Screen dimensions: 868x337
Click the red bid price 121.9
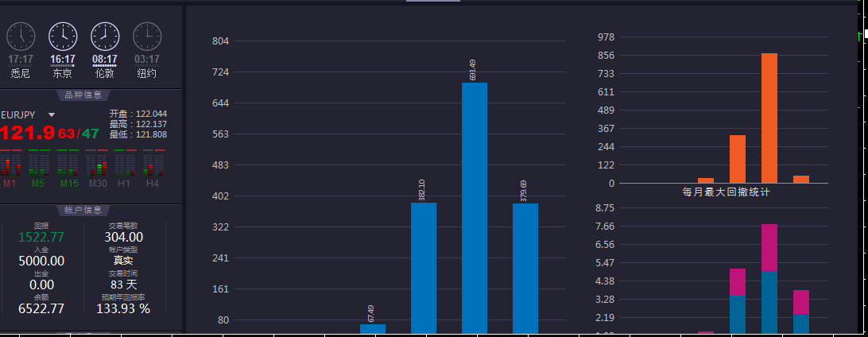point(28,133)
